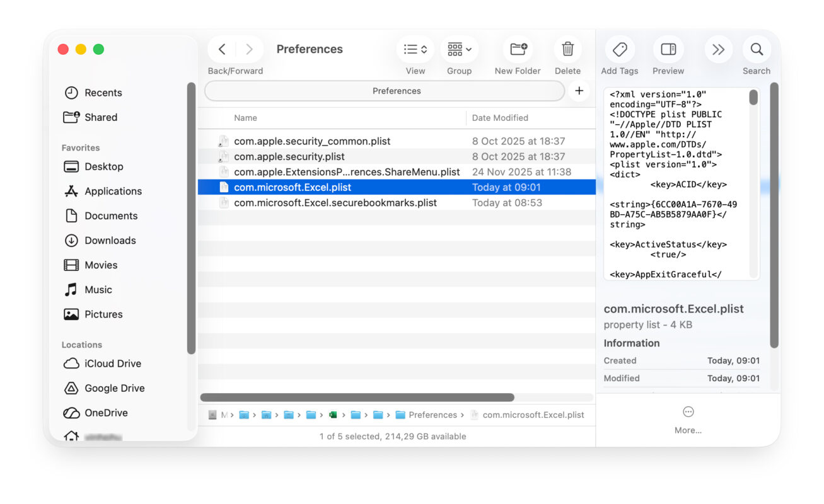
Task: Sort by the Name column header
Action: coord(245,118)
